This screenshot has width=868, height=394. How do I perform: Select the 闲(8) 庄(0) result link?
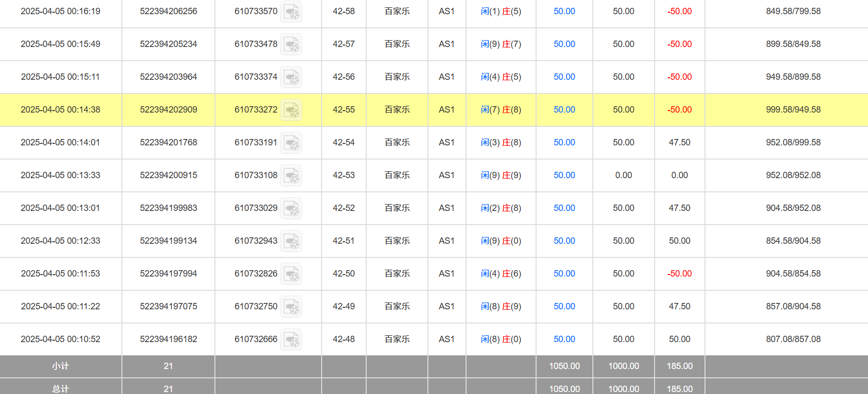(x=501, y=339)
